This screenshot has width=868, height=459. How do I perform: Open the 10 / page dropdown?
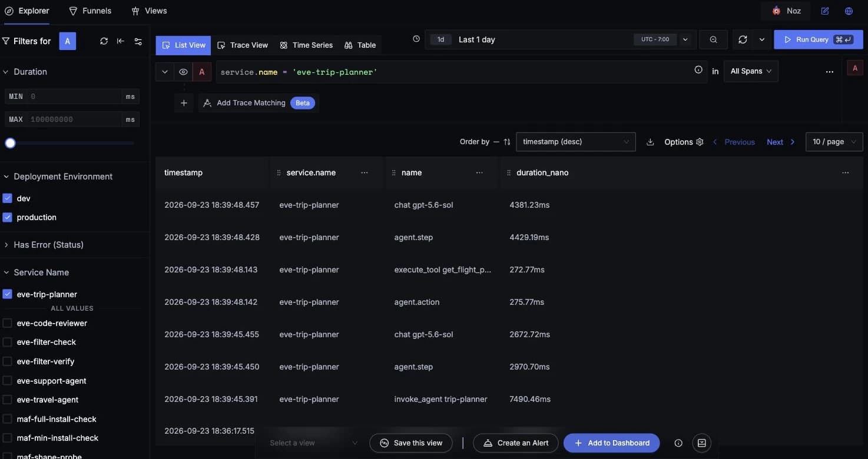pos(834,142)
